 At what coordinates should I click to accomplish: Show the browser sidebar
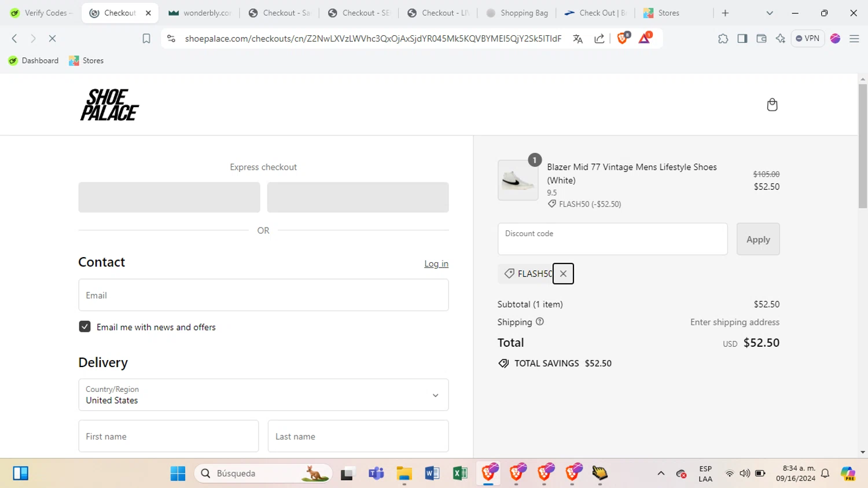point(742,38)
